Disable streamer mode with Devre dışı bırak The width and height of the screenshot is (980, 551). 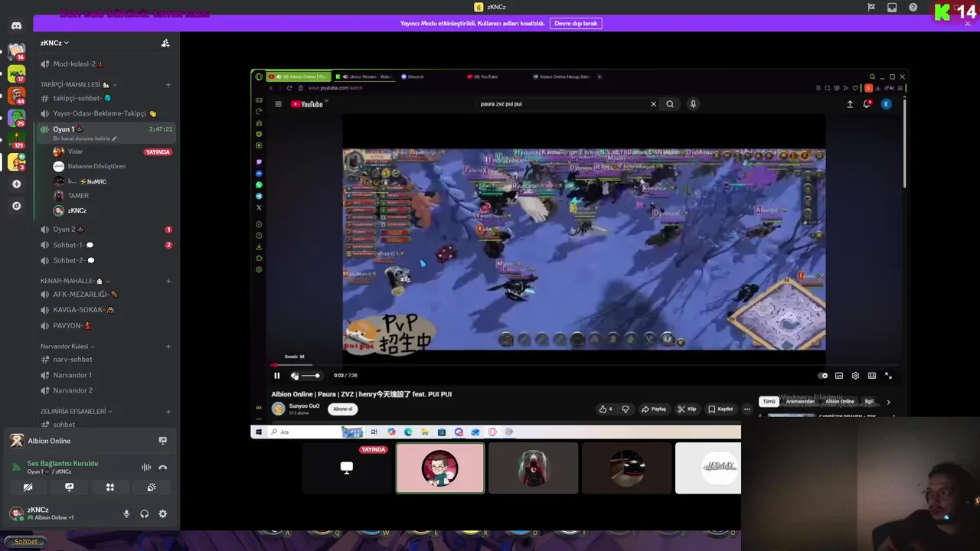(x=576, y=24)
